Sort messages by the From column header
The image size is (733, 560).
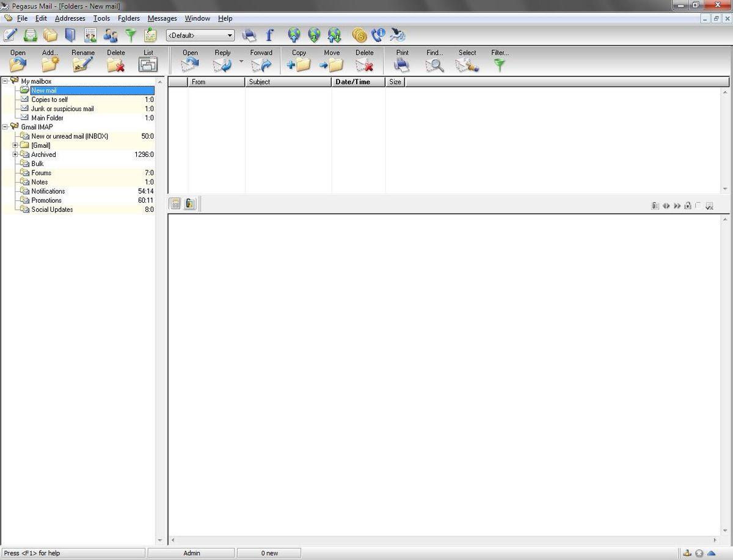(x=216, y=82)
